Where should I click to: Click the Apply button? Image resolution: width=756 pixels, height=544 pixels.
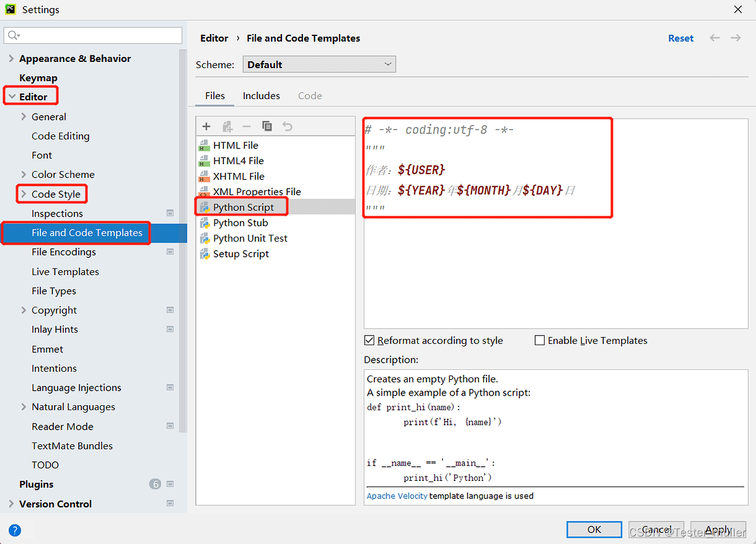click(718, 529)
